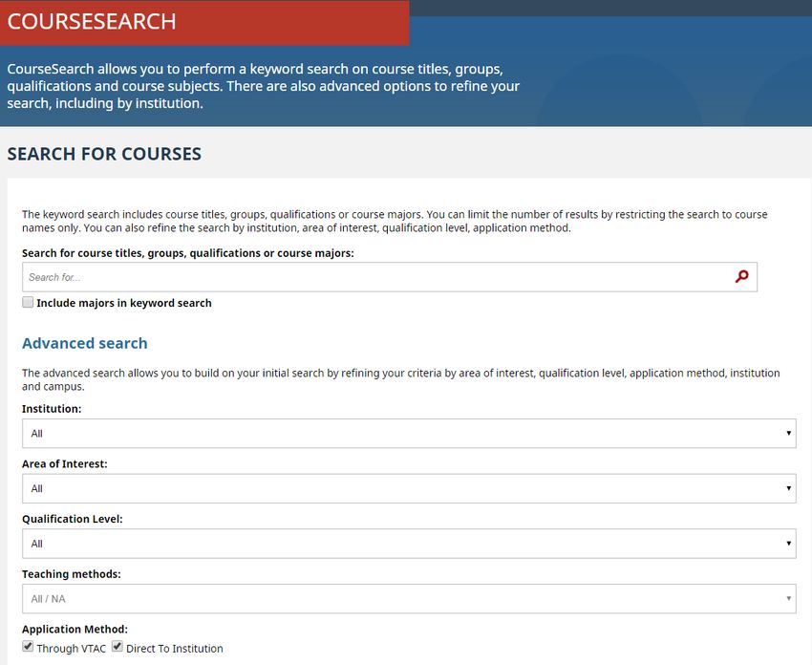812x665 pixels.
Task: Uncheck the Through VTAC checkbox
Action: (x=28, y=646)
